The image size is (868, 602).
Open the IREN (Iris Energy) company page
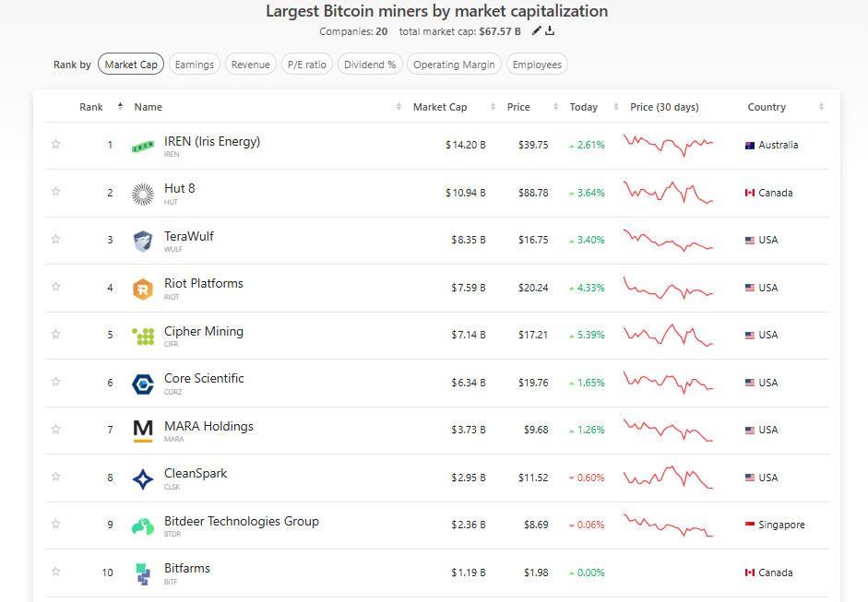212,142
